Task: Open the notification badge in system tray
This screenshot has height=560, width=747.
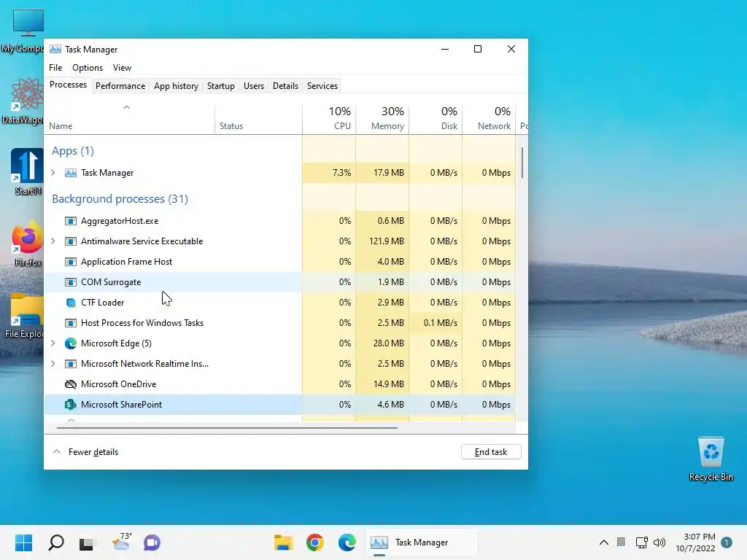Action: [727, 542]
